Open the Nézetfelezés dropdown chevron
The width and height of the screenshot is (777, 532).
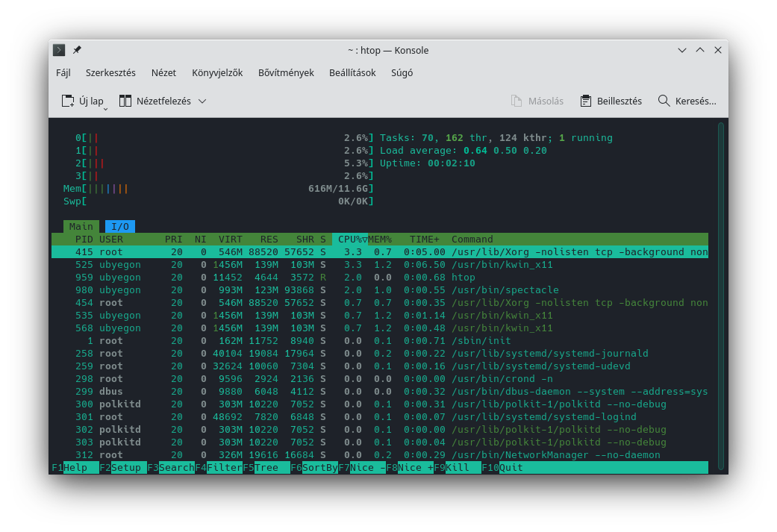[x=202, y=101]
